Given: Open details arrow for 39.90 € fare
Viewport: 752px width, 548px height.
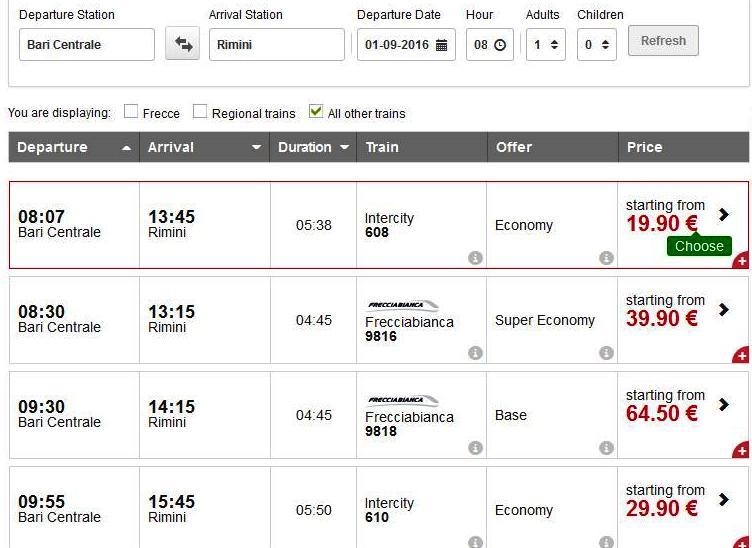Looking at the screenshot, I should pos(724,310).
